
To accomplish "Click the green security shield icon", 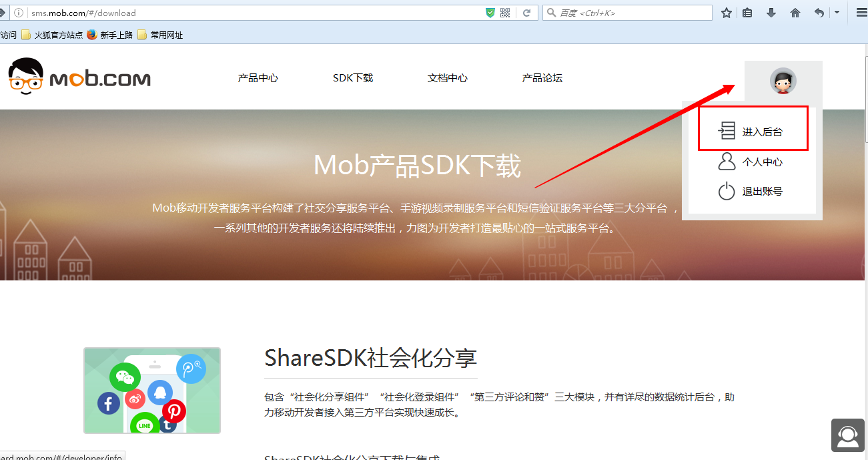I will pyautogui.click(x=490, y=13).
